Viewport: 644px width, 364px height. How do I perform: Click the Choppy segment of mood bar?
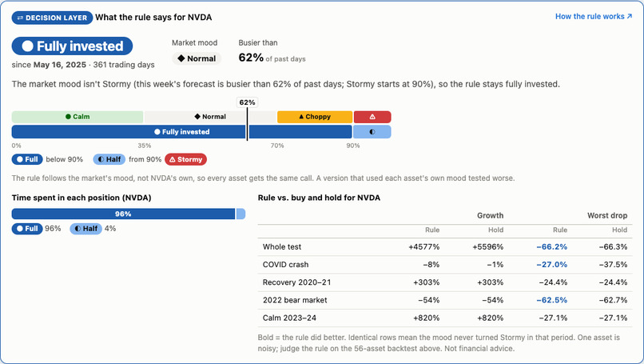click(315, 117)
